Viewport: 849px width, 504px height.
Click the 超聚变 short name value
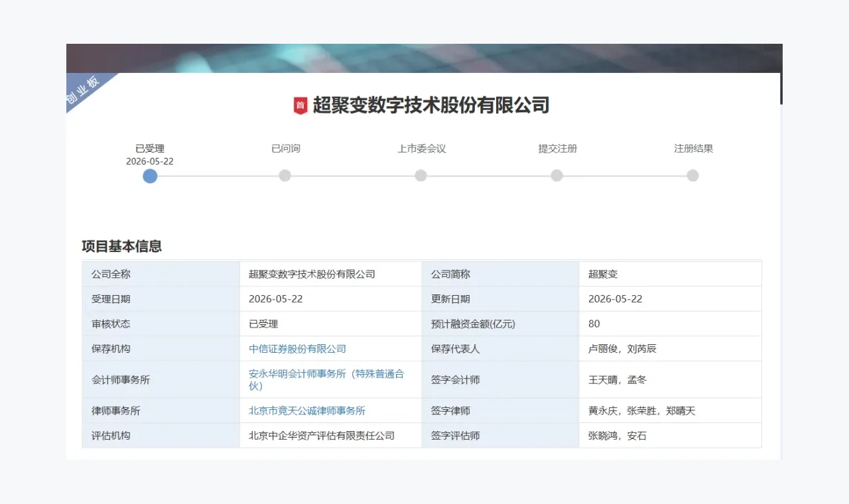[x=603, y=274]
